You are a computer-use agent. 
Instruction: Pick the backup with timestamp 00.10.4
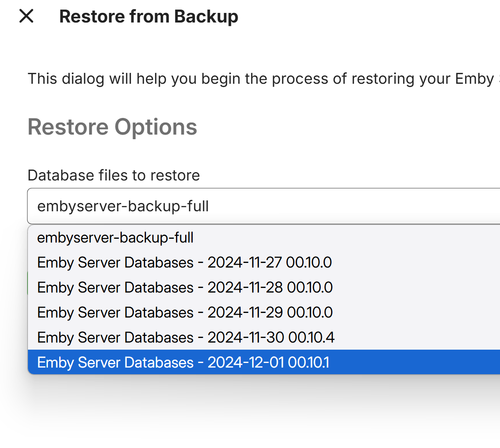tap(186, 338)
